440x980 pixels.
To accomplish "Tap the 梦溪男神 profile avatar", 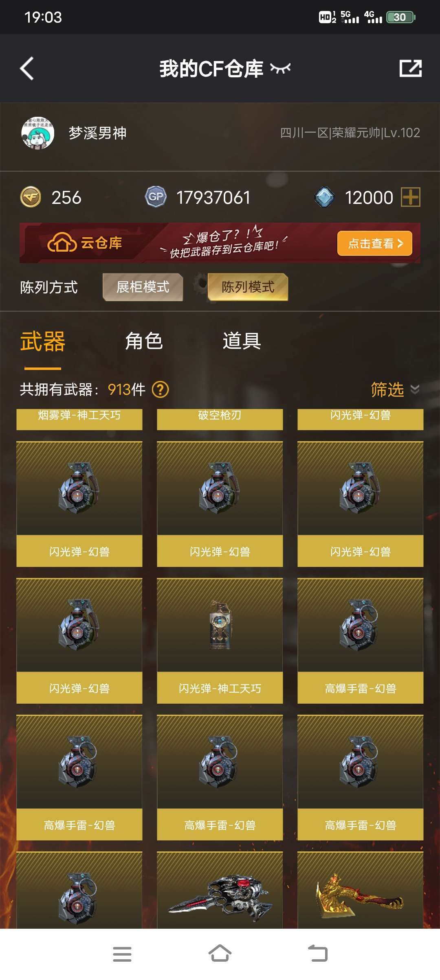I will (37, 133).
